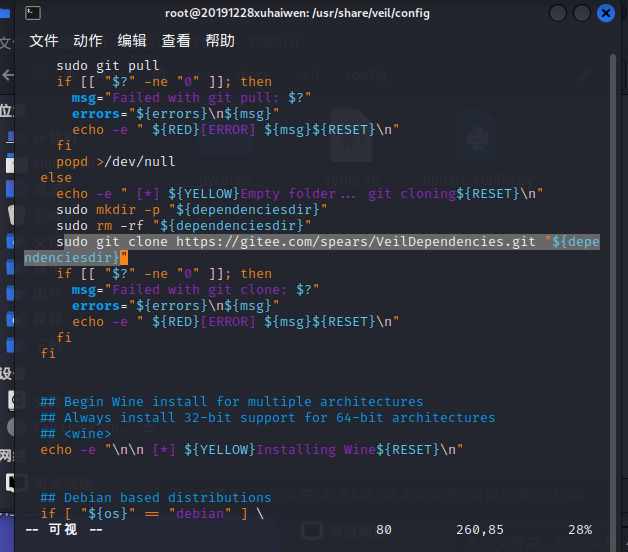Click the 'sudo rm -rf' line

pos(184,226)
